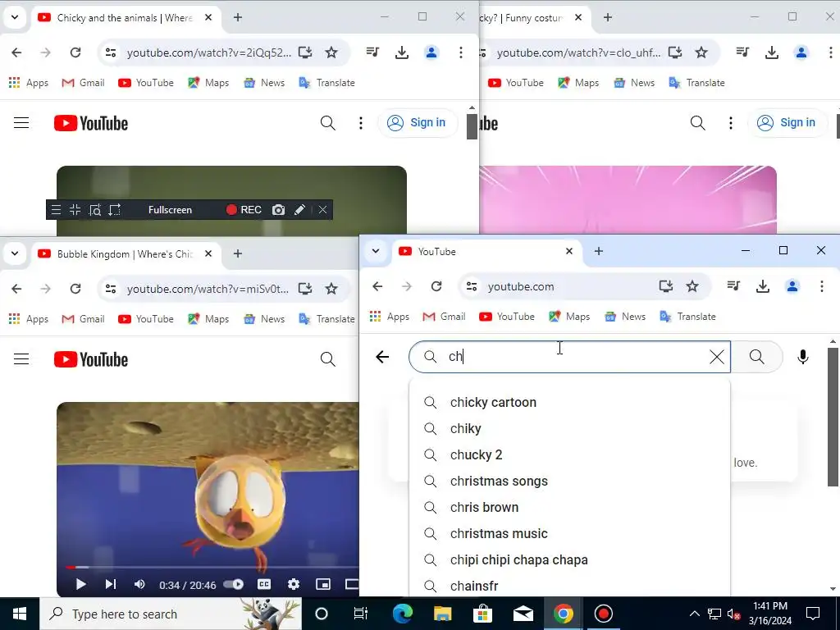Open Microsoft Edge from taskbar

[402, 614]
